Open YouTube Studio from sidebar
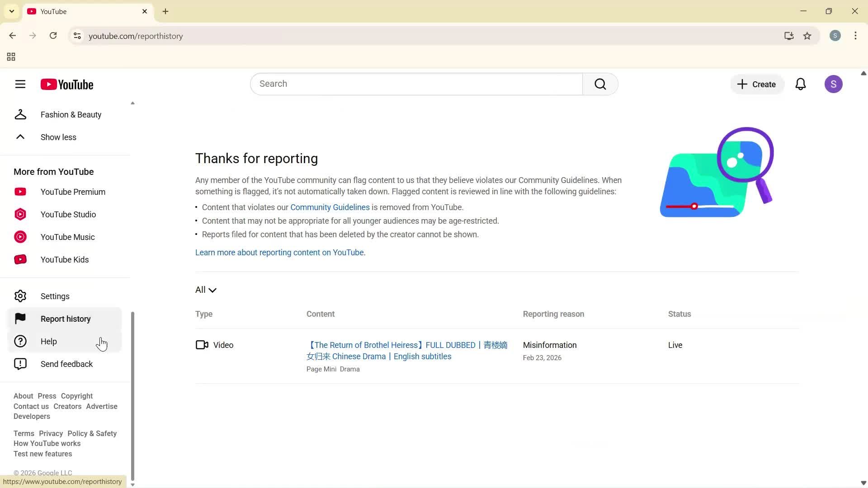The width and height of the screenshot is (868, 488). [x=68, y=214]
